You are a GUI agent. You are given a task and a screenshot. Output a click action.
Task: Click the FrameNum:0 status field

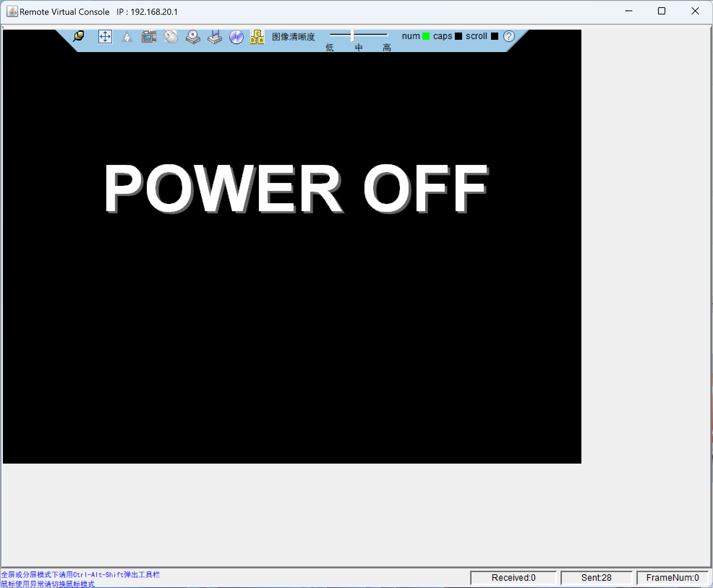pyautogui.click(x=672, y=578)
